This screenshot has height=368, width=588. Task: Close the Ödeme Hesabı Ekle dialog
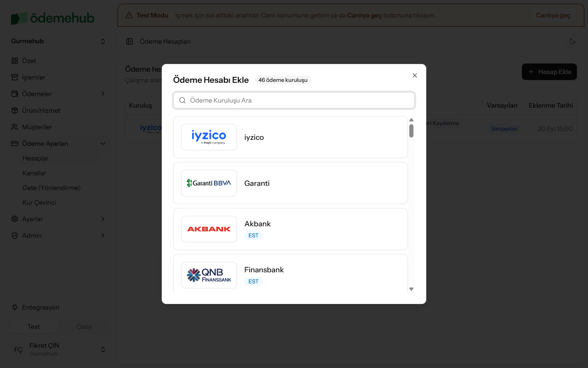tap(415, 75)
